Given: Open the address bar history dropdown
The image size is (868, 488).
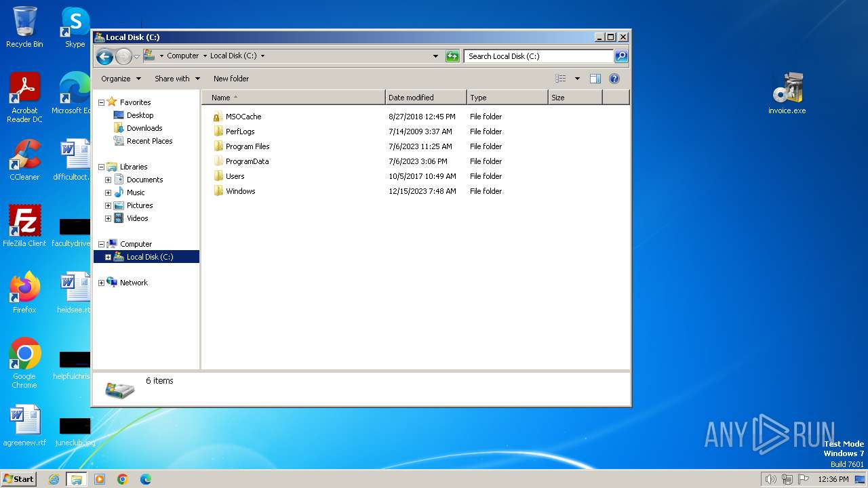Looking at the screenshot, I should click(435, 56).
